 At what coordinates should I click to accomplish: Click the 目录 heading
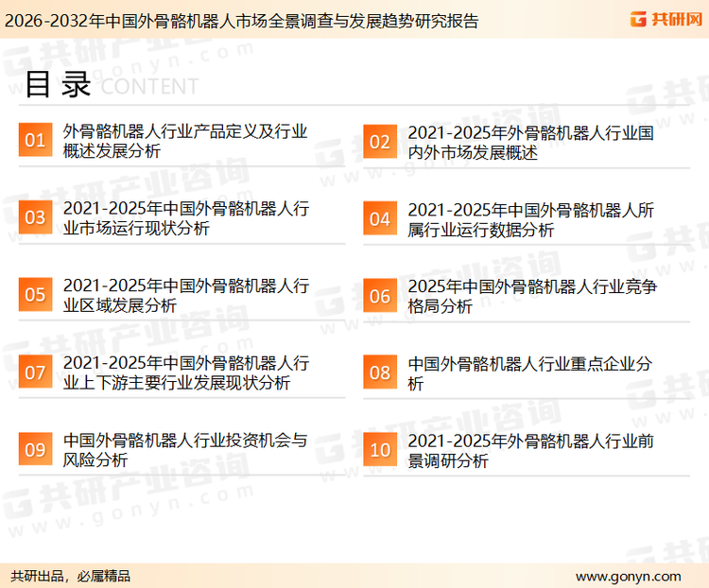[58, 84]
